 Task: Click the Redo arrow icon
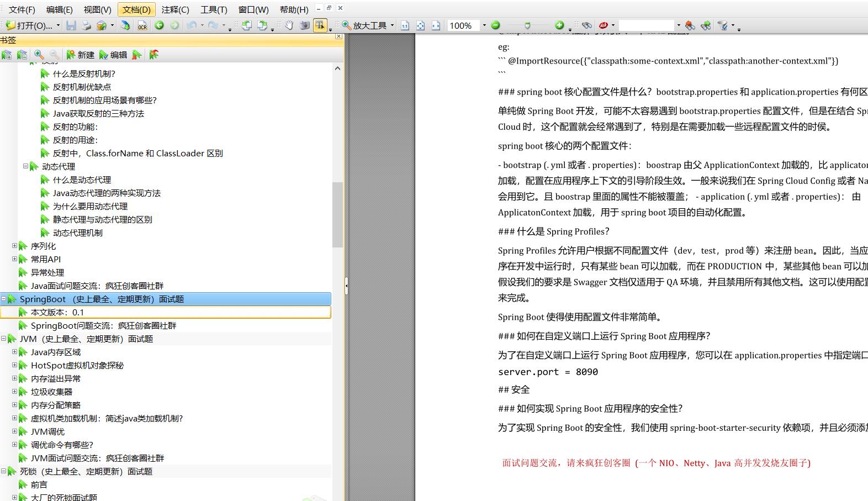click(213, 25)
